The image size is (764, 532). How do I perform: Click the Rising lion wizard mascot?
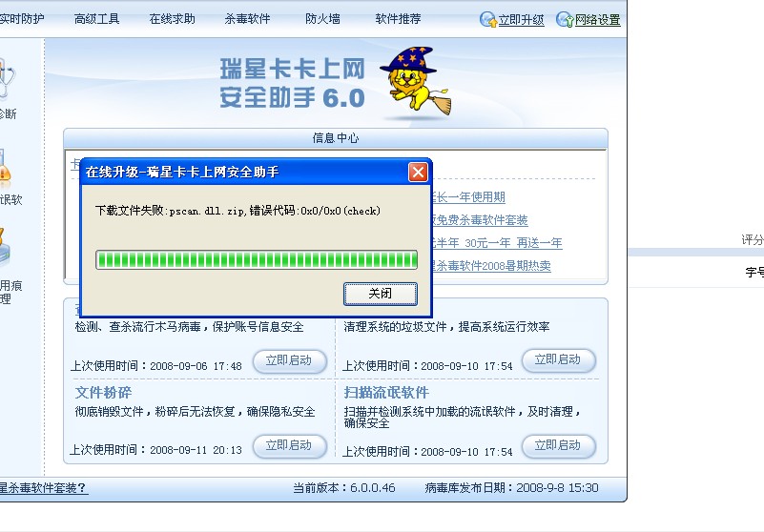pyautogui.click(x=416, y=81)
